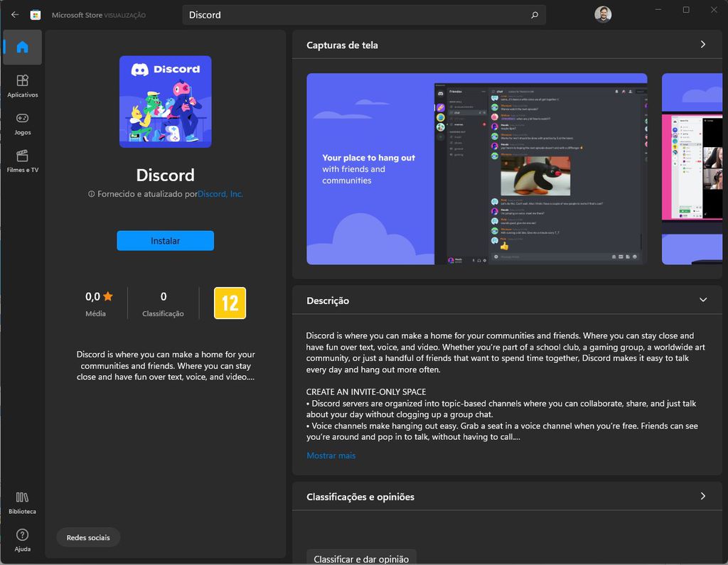This screenshot has width=728, height=565.
Task: Open the Ajuda help page
Action: [22, 541]
